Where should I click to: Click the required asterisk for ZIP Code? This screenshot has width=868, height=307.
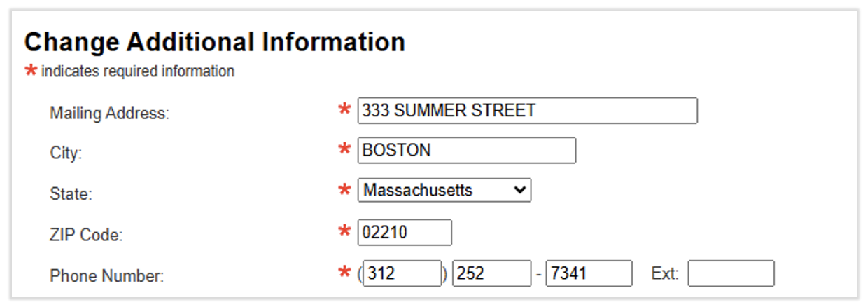(x=344, y=231)
